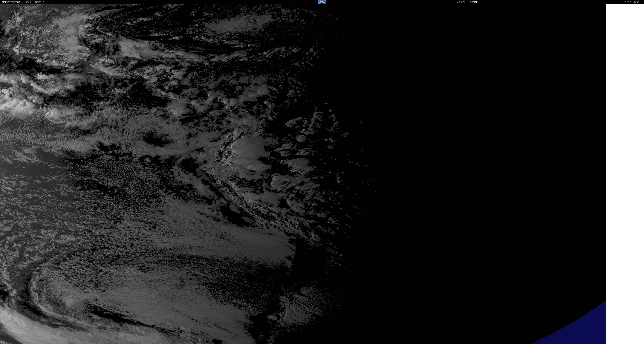Click the CPTEC logo icon
Viewport: 644px width, 344px height.
322,2
